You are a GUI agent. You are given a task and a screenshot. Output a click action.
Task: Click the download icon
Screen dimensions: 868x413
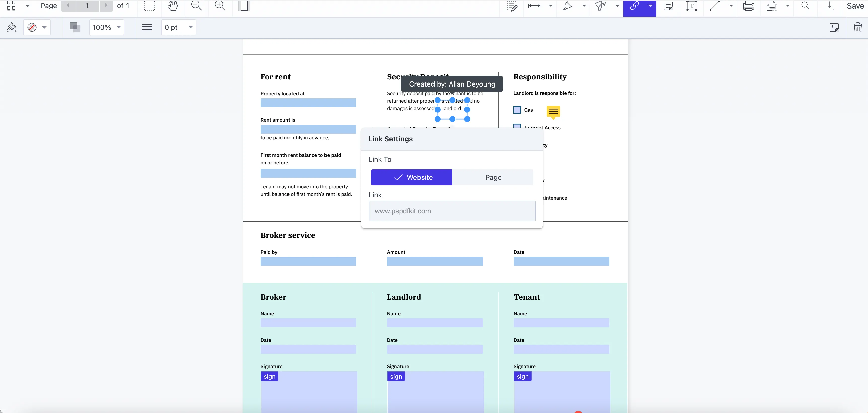pyautogui.click(x=829, y=6)
